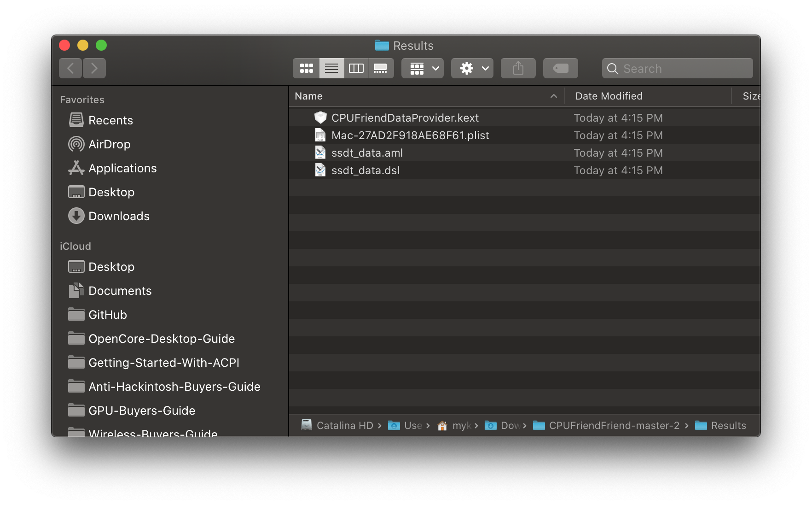Switch to gallery view

[381, 68]
